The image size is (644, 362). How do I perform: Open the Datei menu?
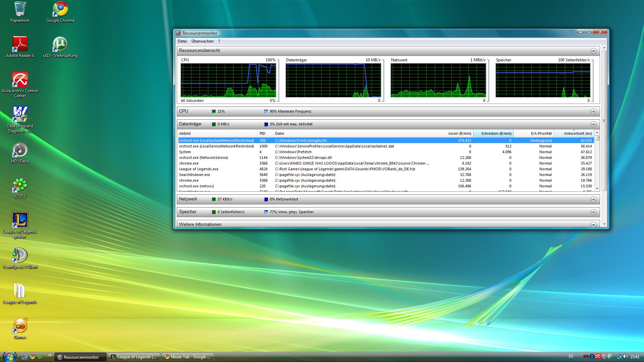182,41
